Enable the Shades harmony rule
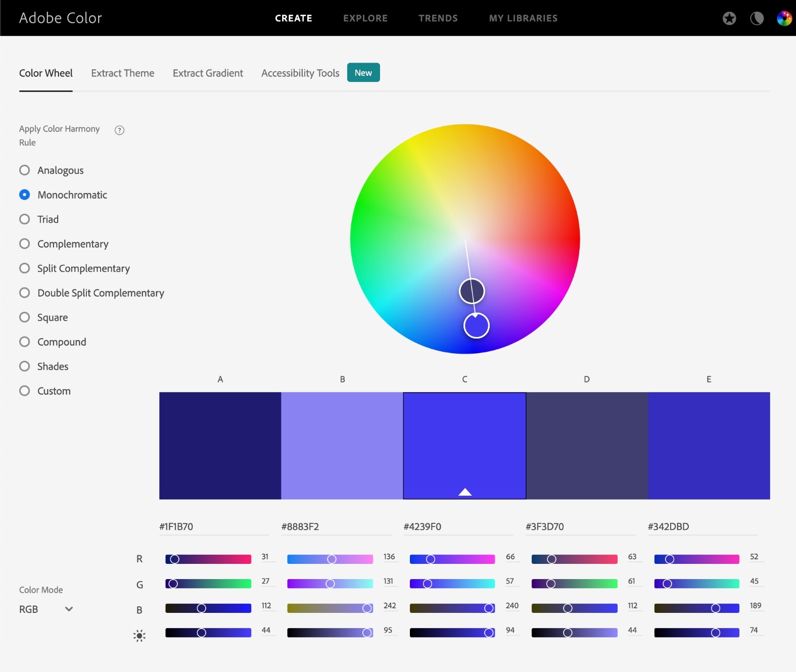The width and height of the screenshot is (796, 672). coord(24,366)
